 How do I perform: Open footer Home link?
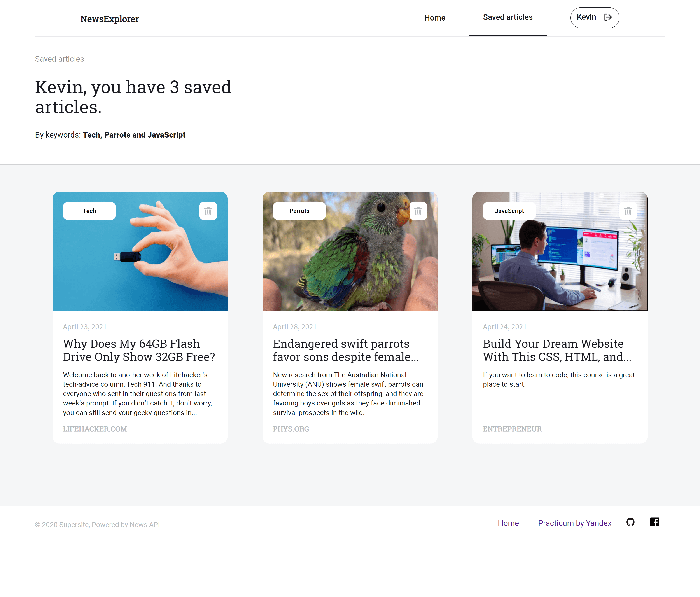pos(508,523)
